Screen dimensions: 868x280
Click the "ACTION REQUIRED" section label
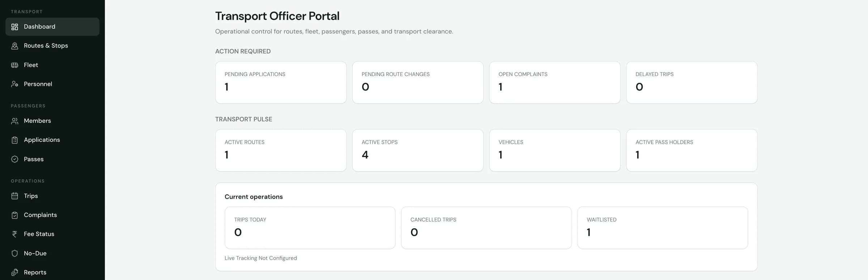coord(243,51)
